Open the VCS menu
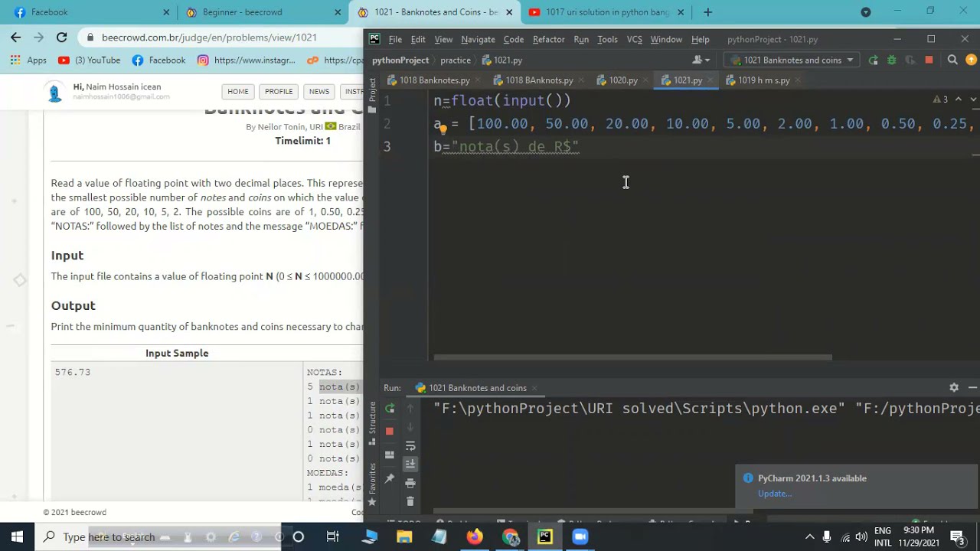Screen dimensions: 980x551 click(x=635, y=39)
